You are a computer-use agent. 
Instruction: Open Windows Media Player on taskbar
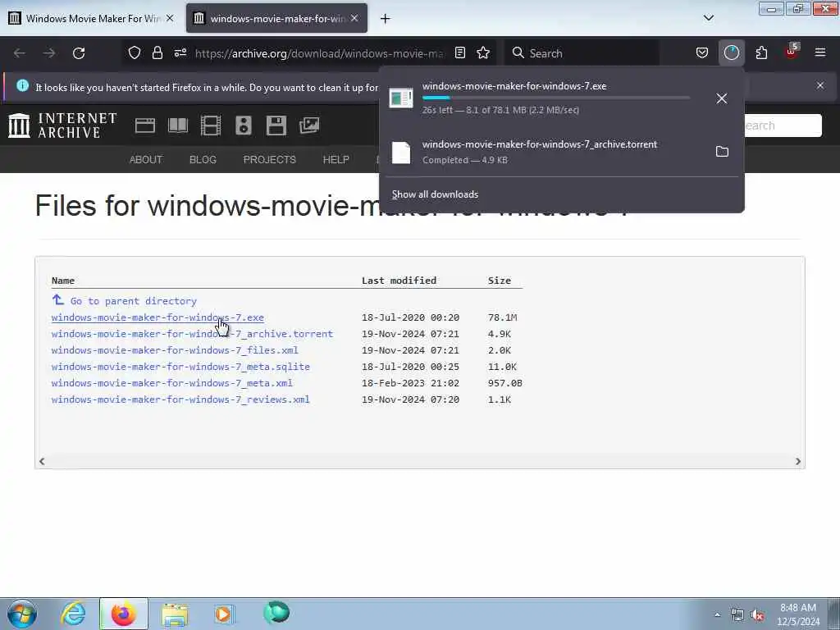tap(223, 614)
